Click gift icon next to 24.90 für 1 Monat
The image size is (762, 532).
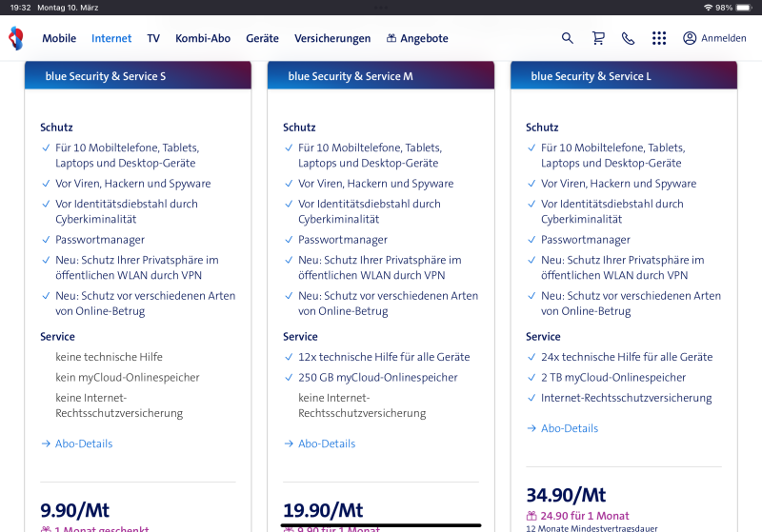click(x=531, y=516)
